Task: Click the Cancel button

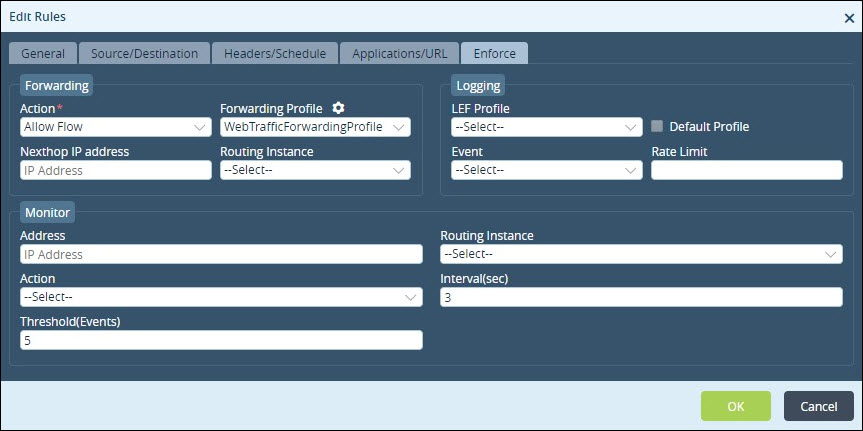Action: point(818,406)
